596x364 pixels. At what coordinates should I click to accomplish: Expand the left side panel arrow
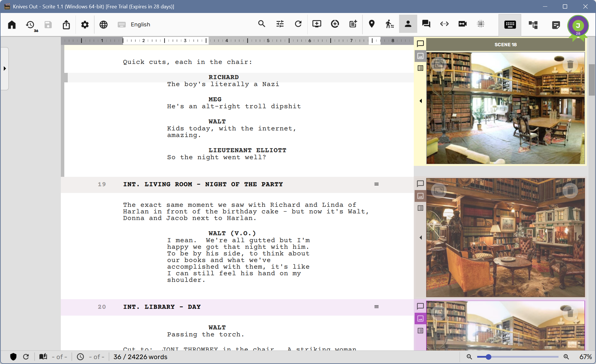coord(5,69)
